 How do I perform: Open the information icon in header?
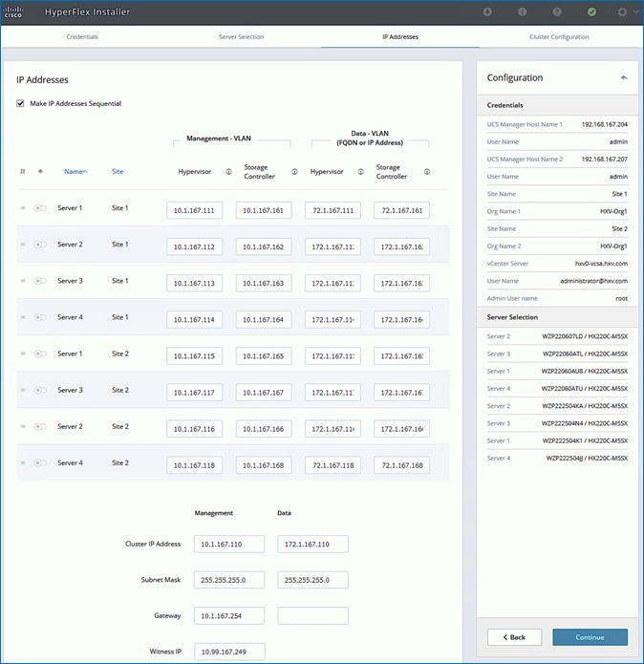coord(523,11)
